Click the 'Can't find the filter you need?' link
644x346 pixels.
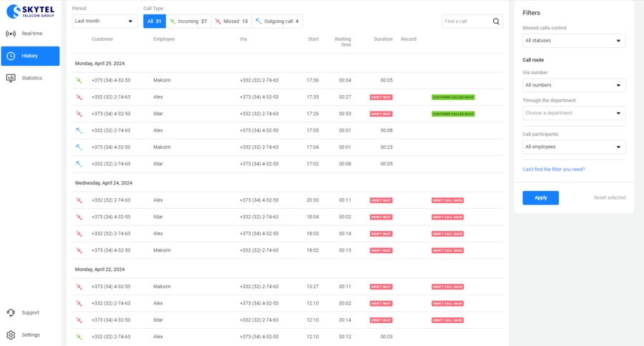[553, 169]
